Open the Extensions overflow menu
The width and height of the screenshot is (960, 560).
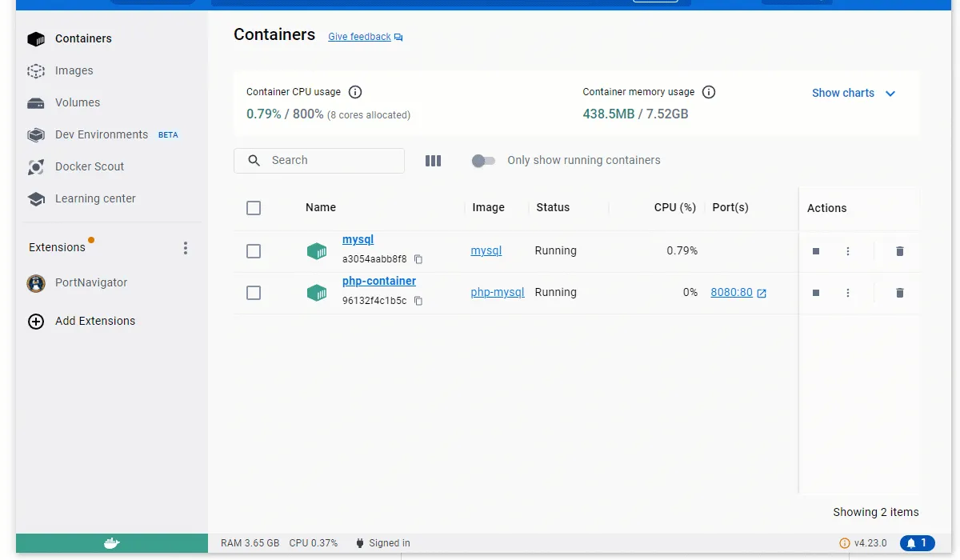click(186, 248)
